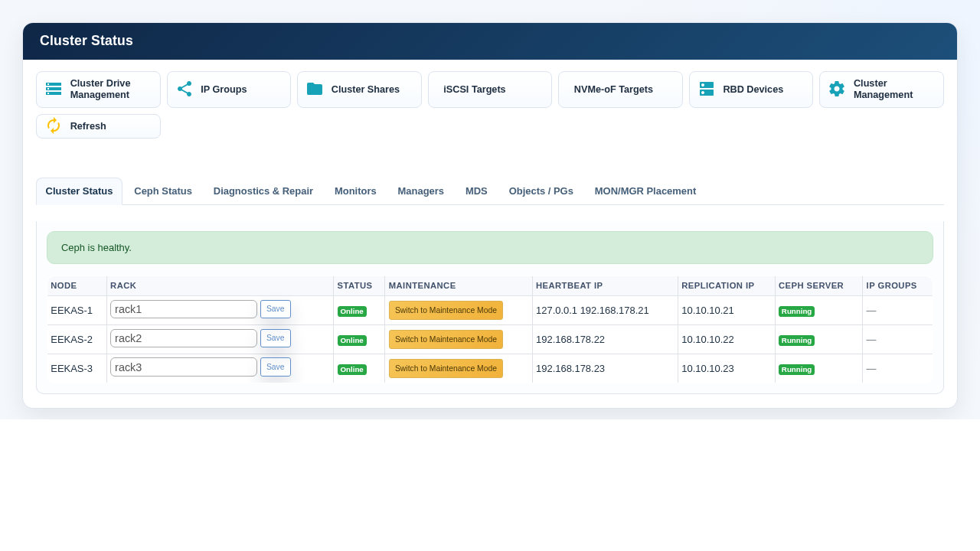Click the Cluster Status page title
980x551 pixels.
(87, 41)
